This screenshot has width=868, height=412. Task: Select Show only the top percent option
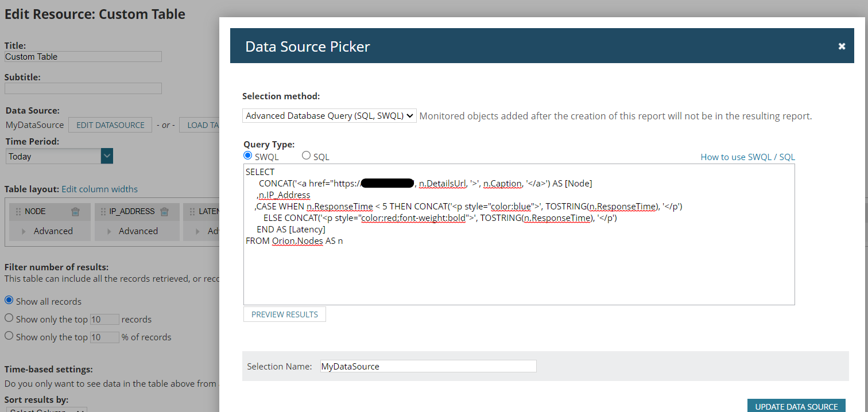(x=9, y=336)
